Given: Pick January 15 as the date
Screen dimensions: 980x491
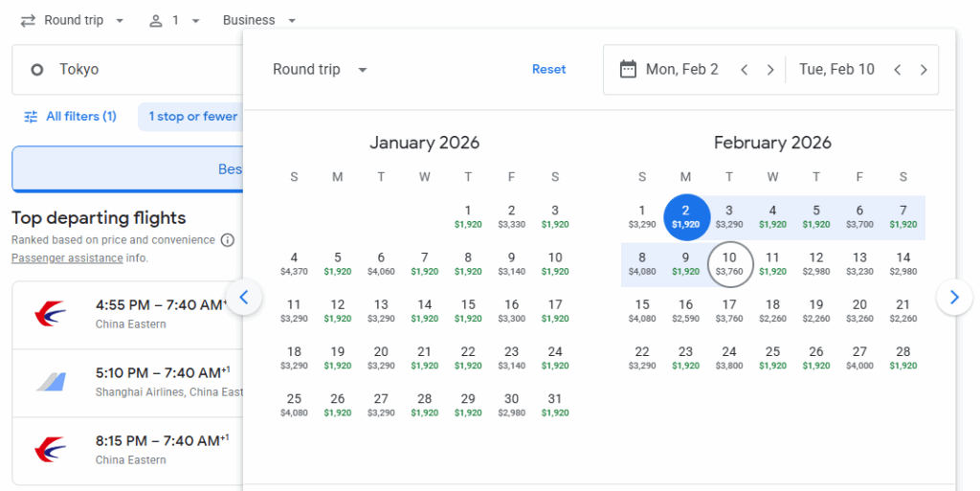Looking at the screenshot, I should (468, 310).
